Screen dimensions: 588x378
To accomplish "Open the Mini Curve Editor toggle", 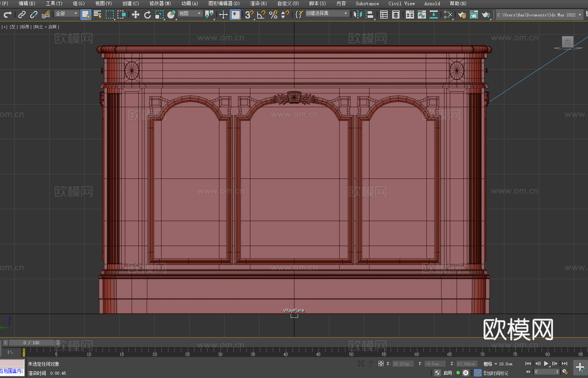I will pyautogui.click(x=10, y=352).
